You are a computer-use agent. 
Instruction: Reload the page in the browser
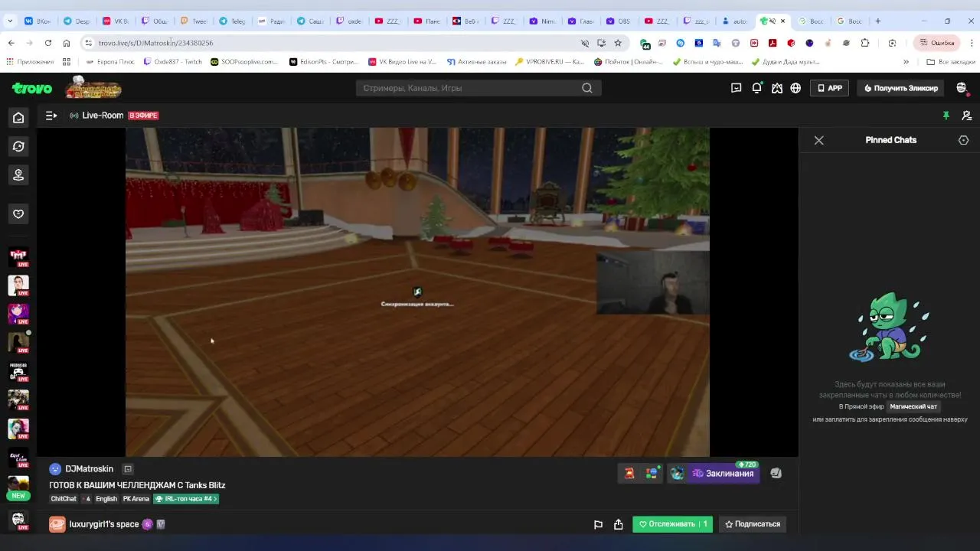coord(48,43)
